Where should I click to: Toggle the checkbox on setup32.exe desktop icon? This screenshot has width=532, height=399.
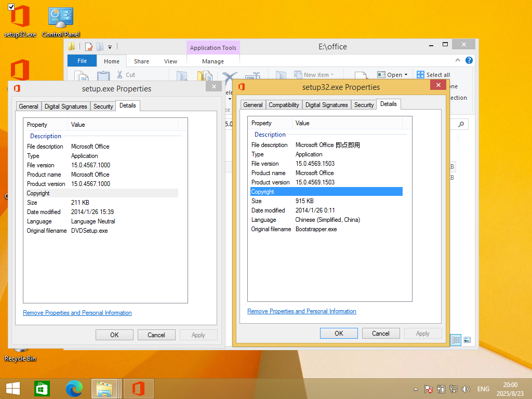[11, 7]
